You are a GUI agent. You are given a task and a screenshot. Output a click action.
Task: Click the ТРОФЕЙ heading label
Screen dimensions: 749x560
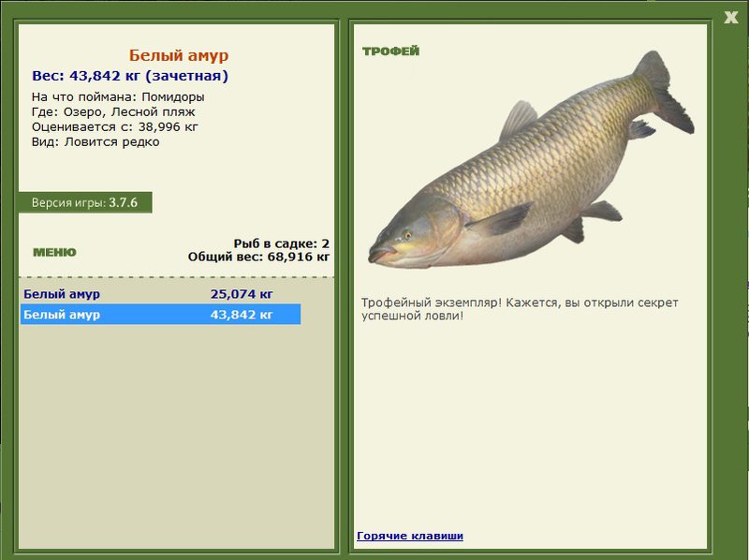[390, 51]
